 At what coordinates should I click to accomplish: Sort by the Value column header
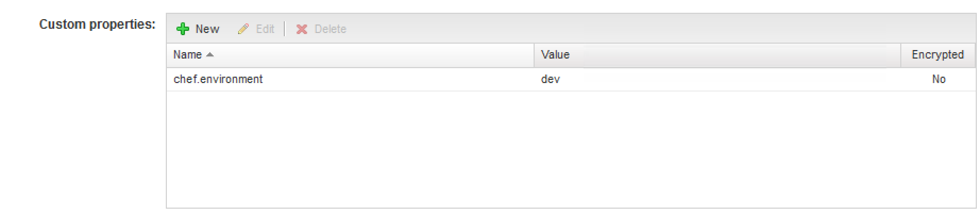coord(717,55)
